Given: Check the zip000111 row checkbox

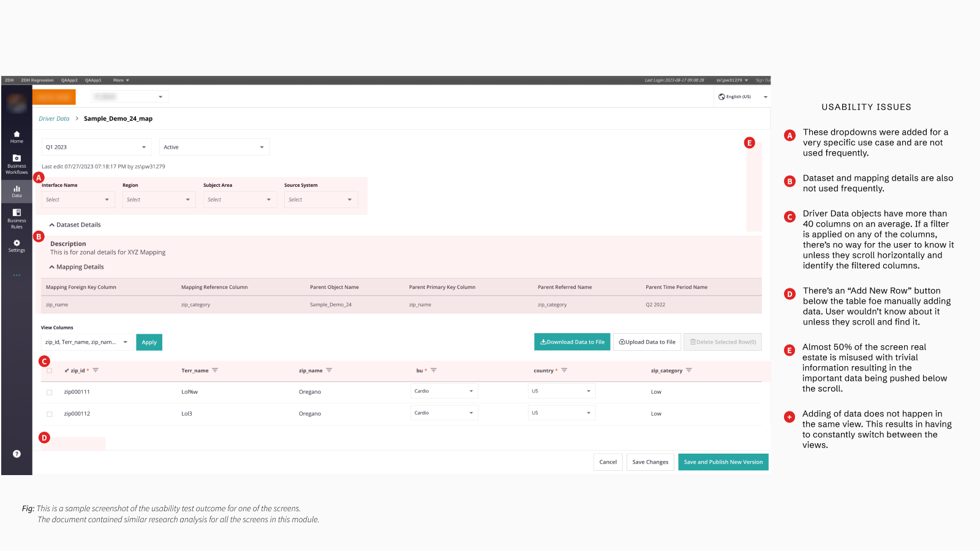Looking at the screenshot, I should [x=50, y=392].
